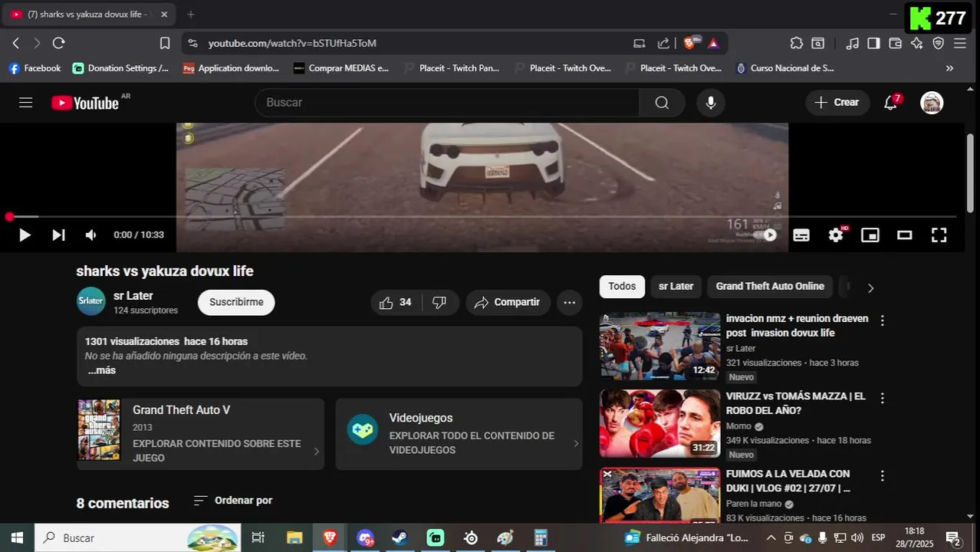Go back in the browser

(16, 43)
